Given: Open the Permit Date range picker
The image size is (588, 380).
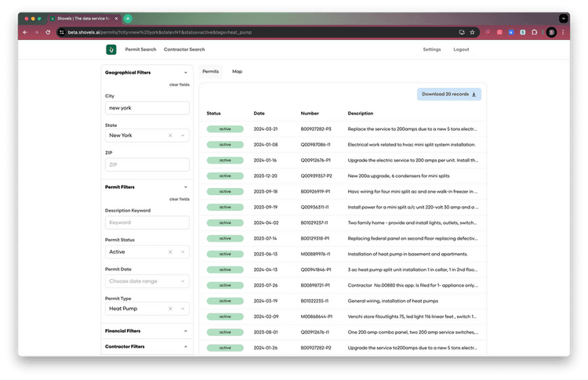Looking at the screenshot, I should pyautogui.click(x=147, y=280).
